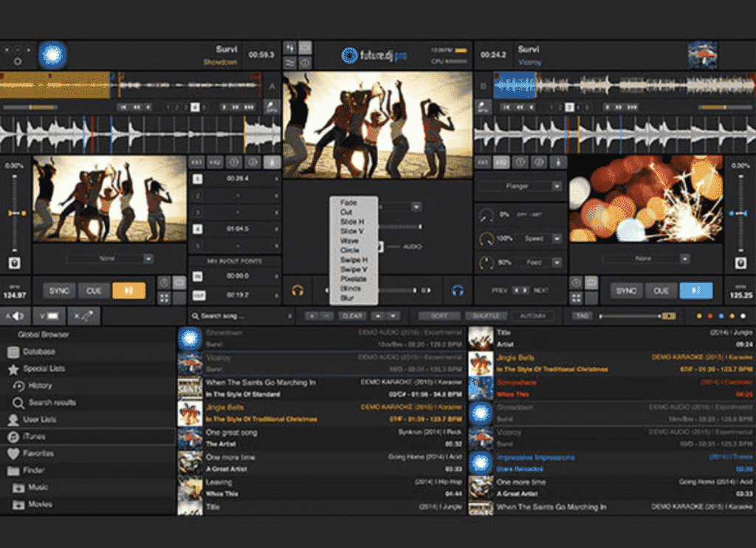Screen dimensions: 756x548
Task: Open the History section in the sidebar
Action: (41, 385)
